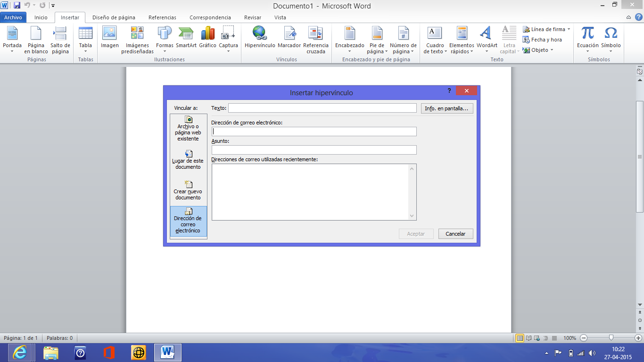Screen dimensions: 644x362
Task: Zoom in with the plus button
Action: (x=638, y=338)
